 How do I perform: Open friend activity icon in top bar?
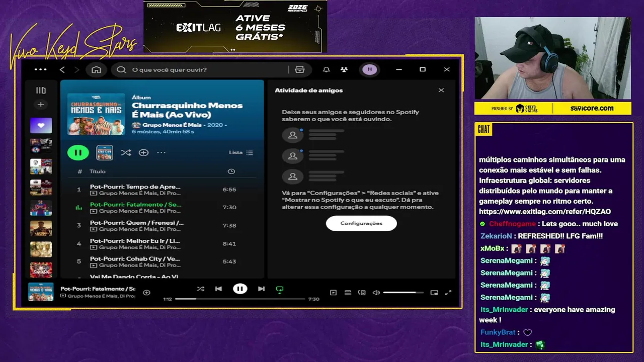coord(344,69)
